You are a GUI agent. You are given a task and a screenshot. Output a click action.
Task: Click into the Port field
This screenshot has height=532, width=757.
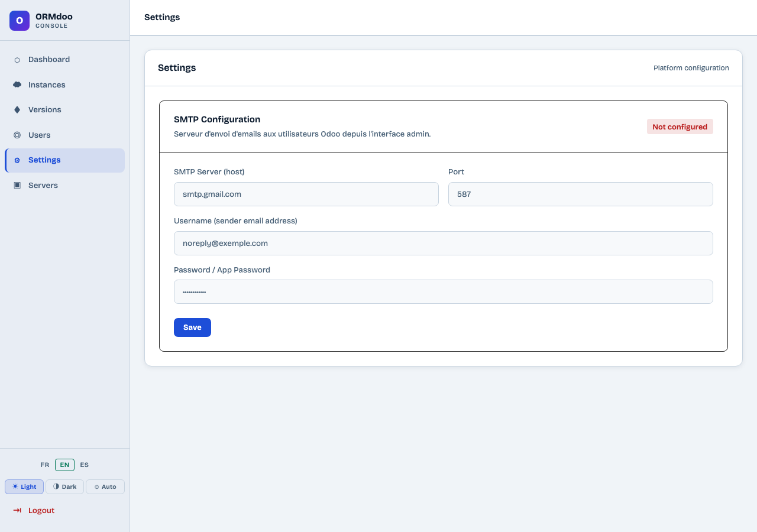pyautogui.click(x=581, y=194)
